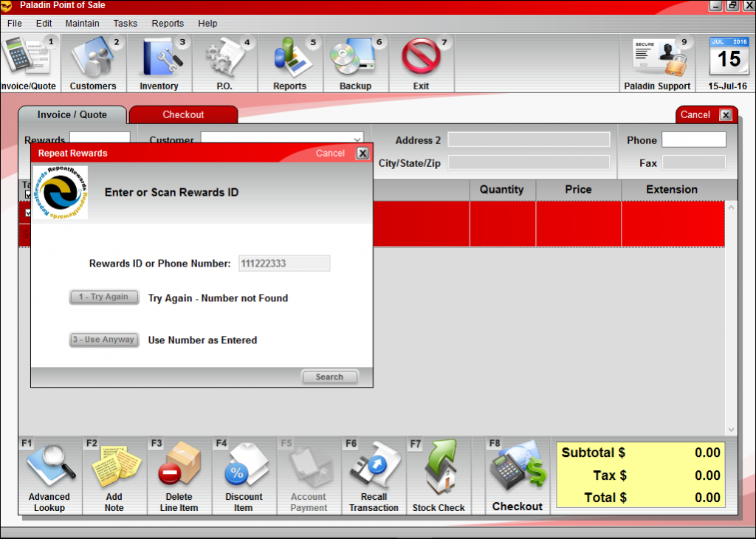Click the 3 - Use Anyway button
The height and width of the screenshot is (539, 756).
click(x=104, y=340)
